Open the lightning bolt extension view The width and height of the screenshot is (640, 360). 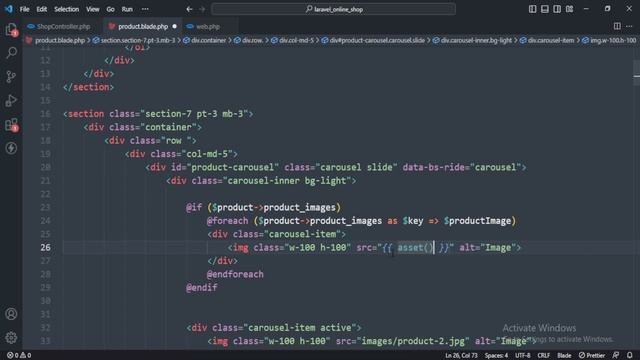pos(11,148)
